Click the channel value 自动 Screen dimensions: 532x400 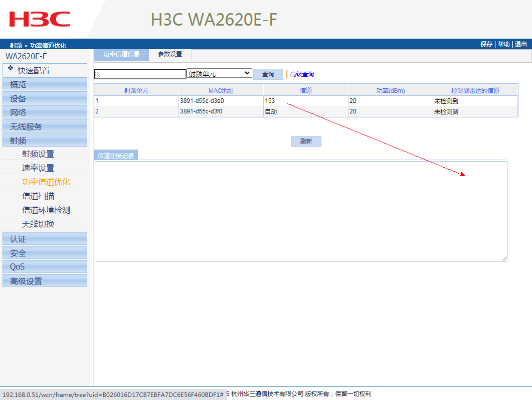271,112
